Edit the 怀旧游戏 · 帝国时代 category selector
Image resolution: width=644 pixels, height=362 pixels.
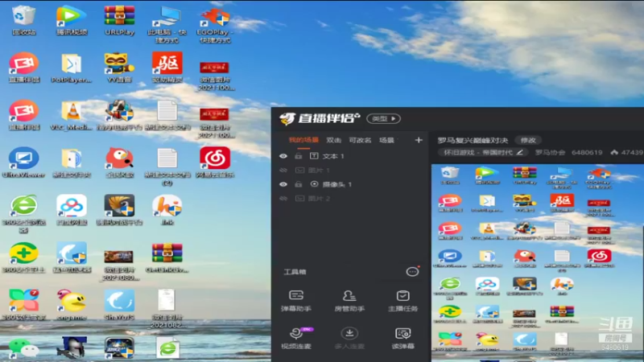pos(483,152)
